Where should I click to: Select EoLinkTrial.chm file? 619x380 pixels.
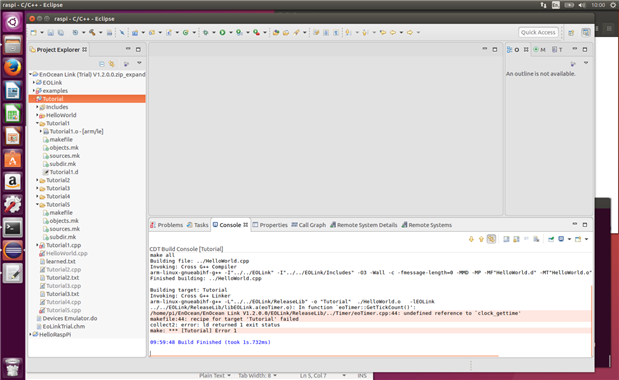[x=60, y=326]
